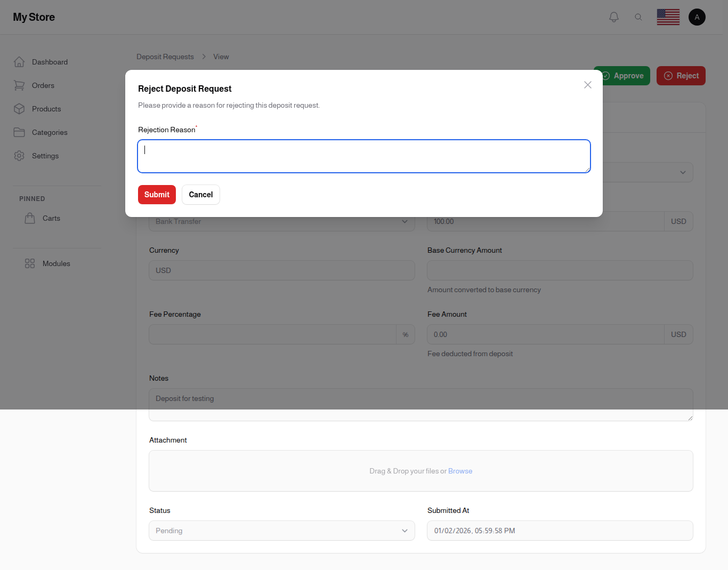Click inside the Rejection Reason text field
Viewport: 728px width, 570px height.
364,156
